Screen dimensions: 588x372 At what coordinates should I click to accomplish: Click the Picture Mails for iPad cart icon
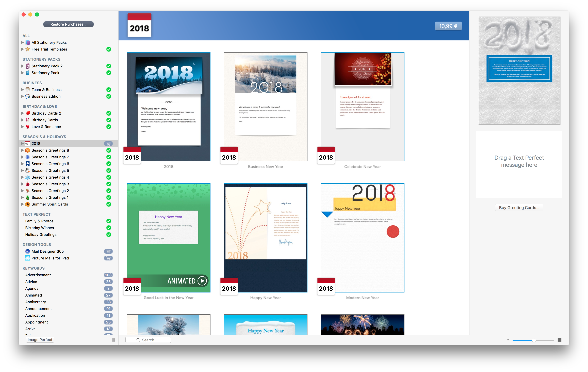tap(108, 258)
